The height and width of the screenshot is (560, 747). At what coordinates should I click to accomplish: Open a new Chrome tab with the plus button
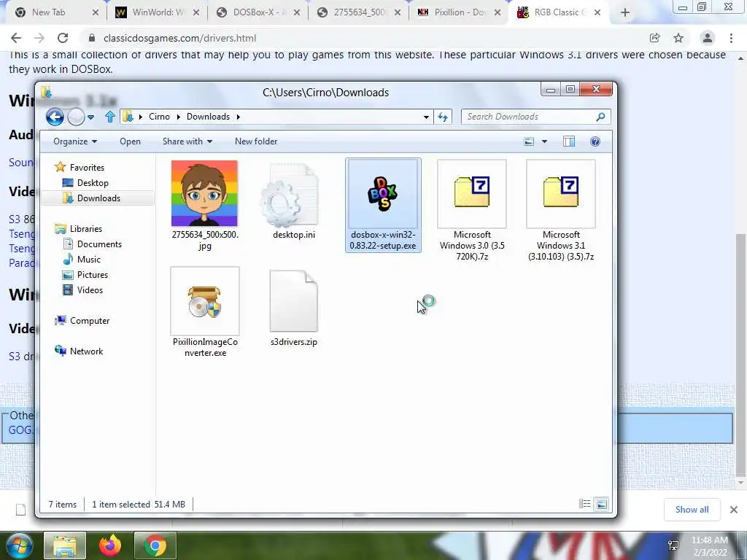point(625,13)
